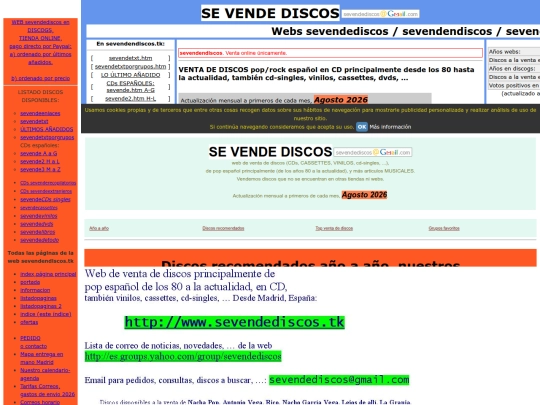The width and height of the screenshot is (540, 405).
Task: Click 'Años en discogs:' table cell
Action: 514,69
